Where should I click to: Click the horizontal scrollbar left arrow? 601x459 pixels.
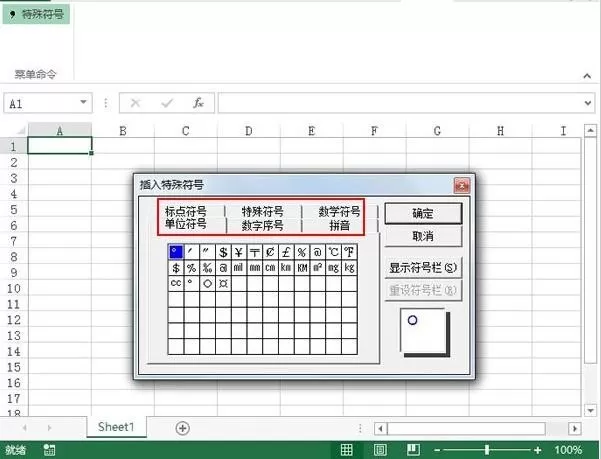(381, 428)
